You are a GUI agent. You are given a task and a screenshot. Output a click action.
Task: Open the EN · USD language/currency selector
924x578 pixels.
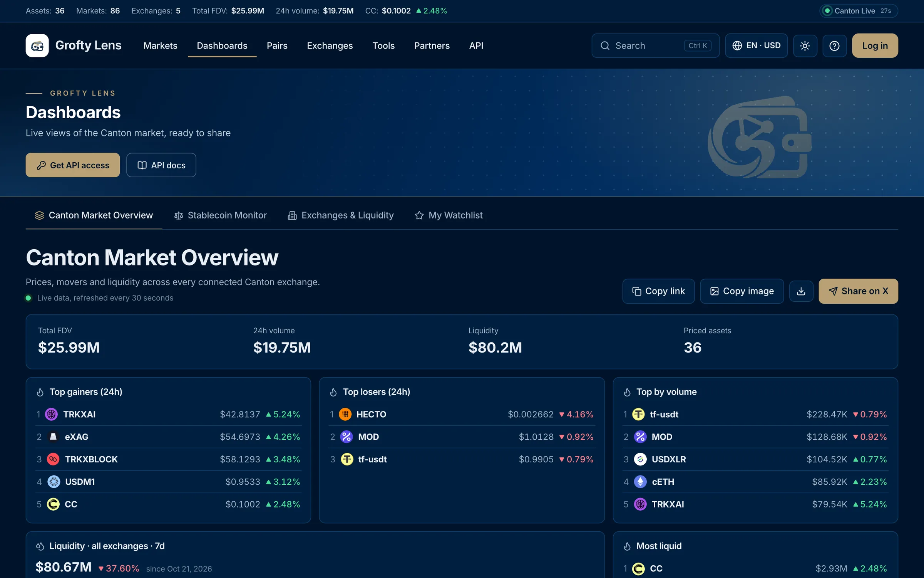756,45
